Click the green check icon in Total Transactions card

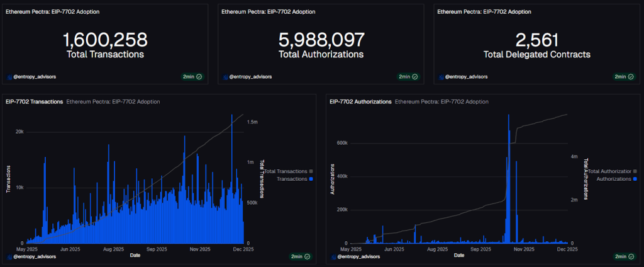click(199, 77)
